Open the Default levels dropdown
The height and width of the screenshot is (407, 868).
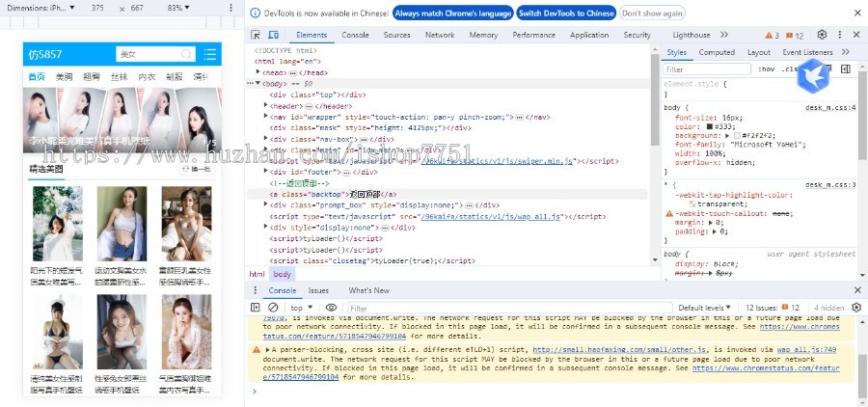704,308
